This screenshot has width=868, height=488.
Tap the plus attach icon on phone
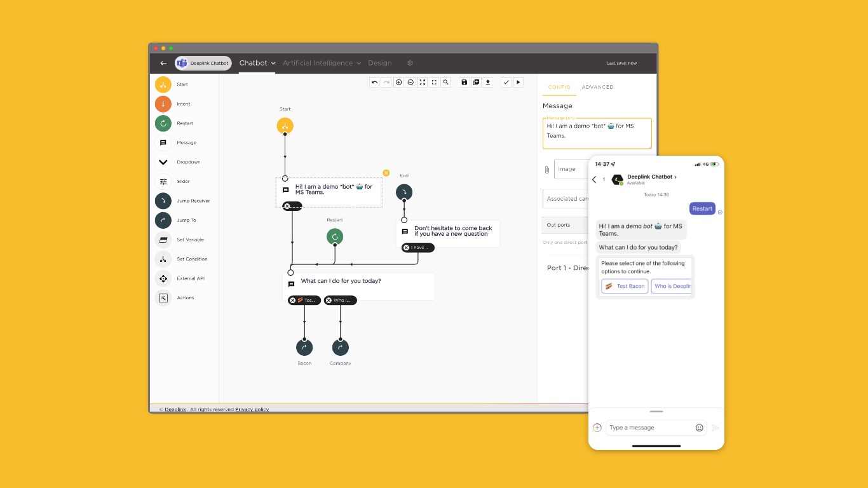597,428
